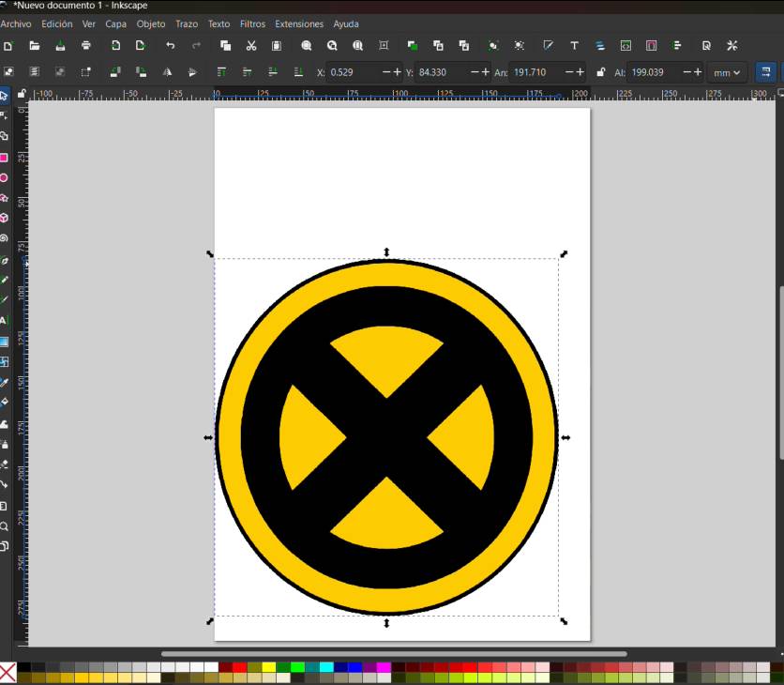Increase width An with plus
This screenshot has height=685, width=784.
click(x=580, y=72)
